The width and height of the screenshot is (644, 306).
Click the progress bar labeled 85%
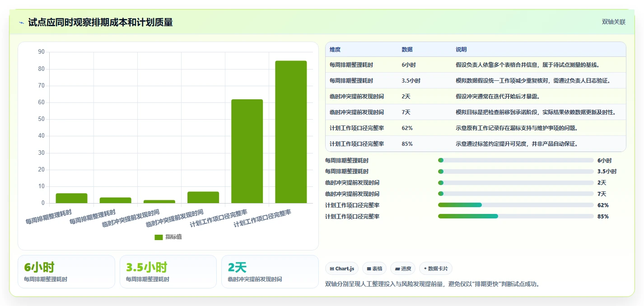click(x=516, y=217)
